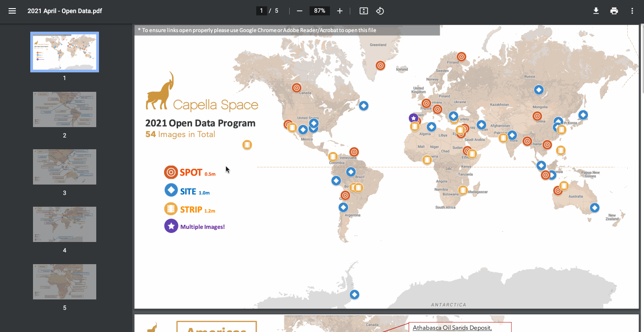Click the zoom out minus button
The image size is (644, 332).
point(299,11)
